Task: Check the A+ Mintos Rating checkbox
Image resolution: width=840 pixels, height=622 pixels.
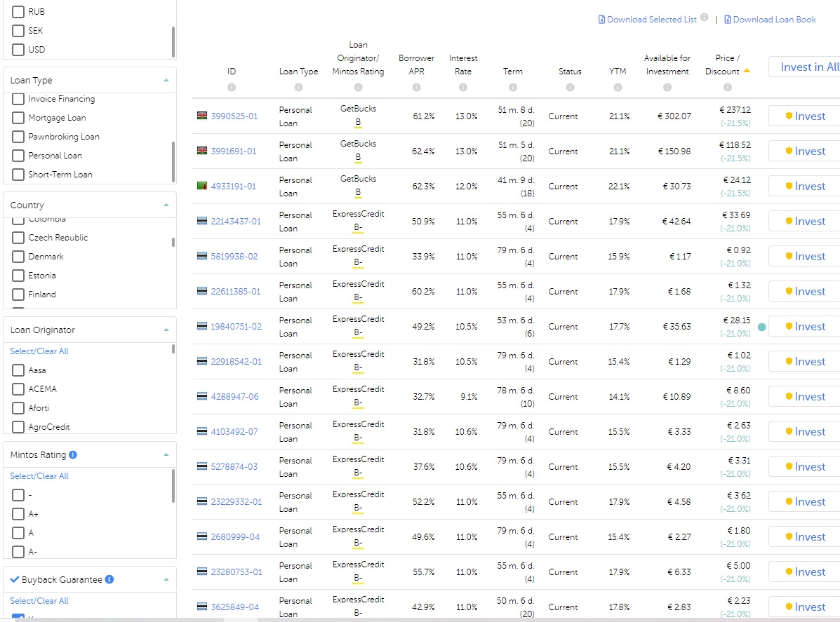Action: 18,514
